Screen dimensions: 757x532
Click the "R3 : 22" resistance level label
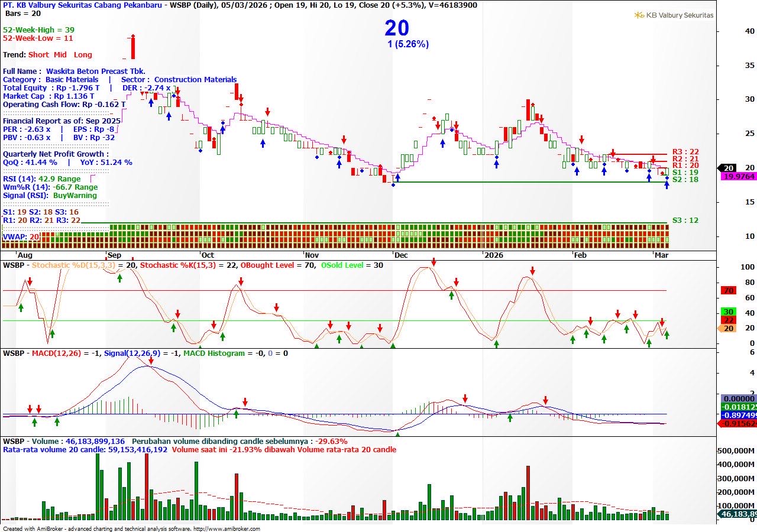(x=685, y=152)
